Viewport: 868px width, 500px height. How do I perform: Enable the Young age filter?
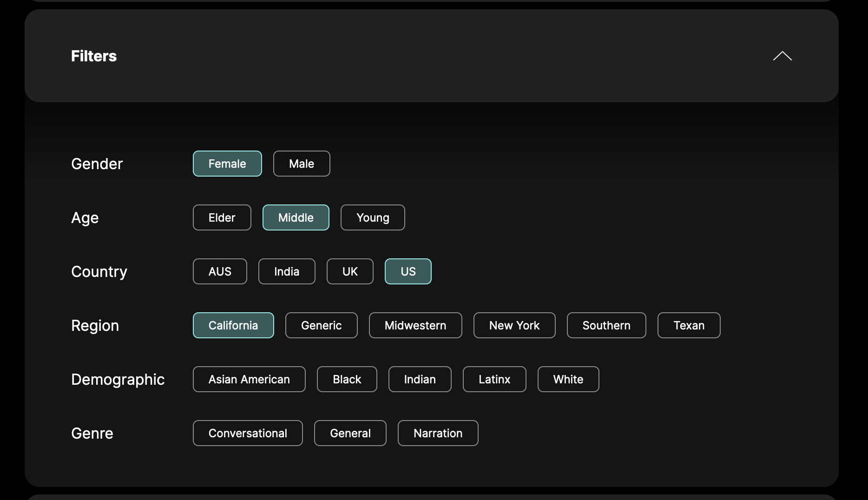(373, 217)
